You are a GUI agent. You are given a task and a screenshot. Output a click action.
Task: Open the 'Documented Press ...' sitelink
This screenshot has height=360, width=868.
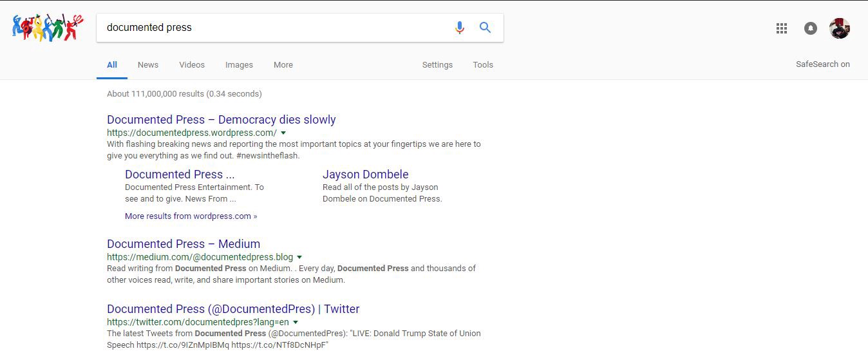click(x=180, y=175)
